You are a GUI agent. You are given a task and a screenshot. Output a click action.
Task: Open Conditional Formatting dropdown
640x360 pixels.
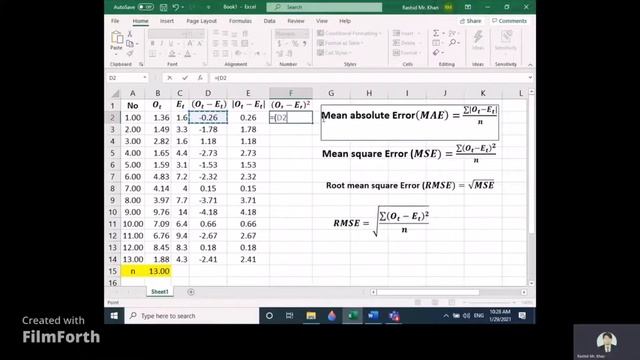pos(349,33)
